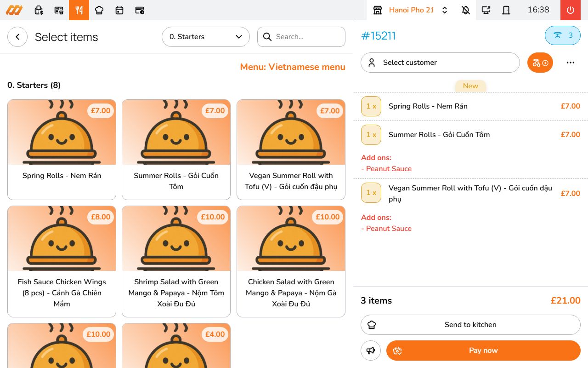Add Vegan Summer Roll with Tofu card
This screenshot has width=588, height=368.
[291, 150]
